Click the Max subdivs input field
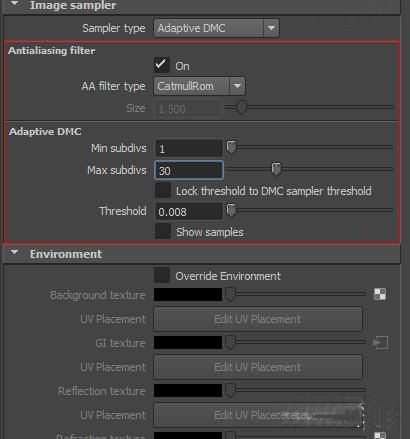 pos(189,170)
